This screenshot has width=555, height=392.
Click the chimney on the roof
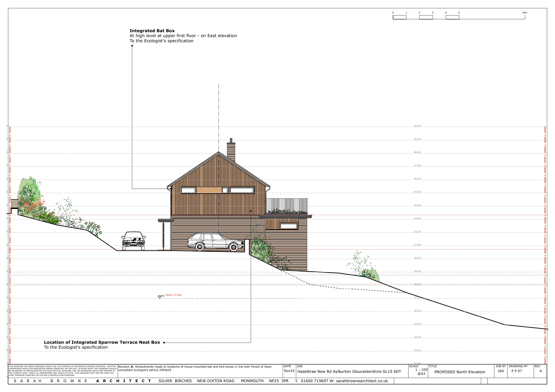[231, 151]
